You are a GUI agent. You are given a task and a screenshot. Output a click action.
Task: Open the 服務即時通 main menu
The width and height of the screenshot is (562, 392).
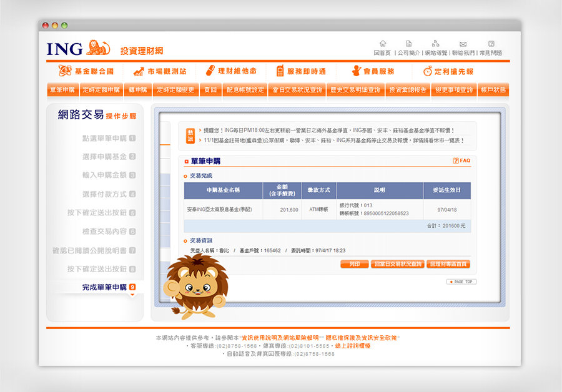tap(301, 71)
